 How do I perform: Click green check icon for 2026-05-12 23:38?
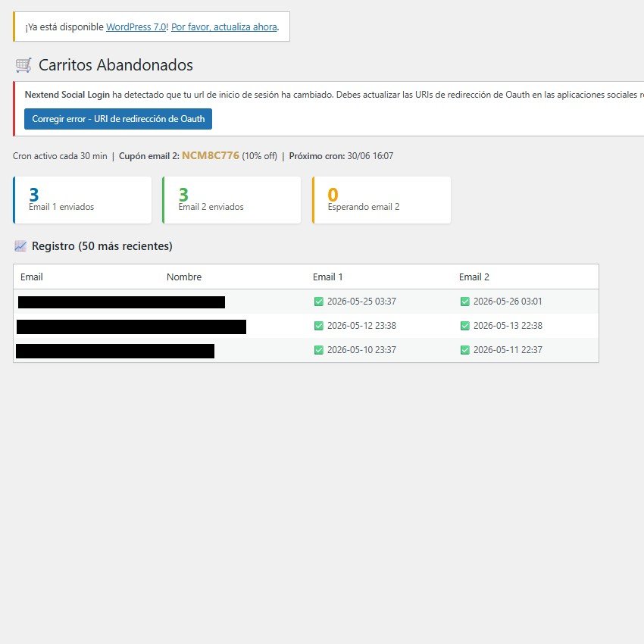[319, 326]
